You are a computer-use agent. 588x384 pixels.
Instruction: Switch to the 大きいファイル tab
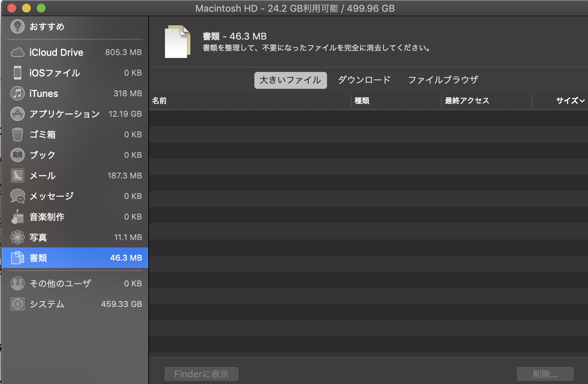tap(290, 80)
